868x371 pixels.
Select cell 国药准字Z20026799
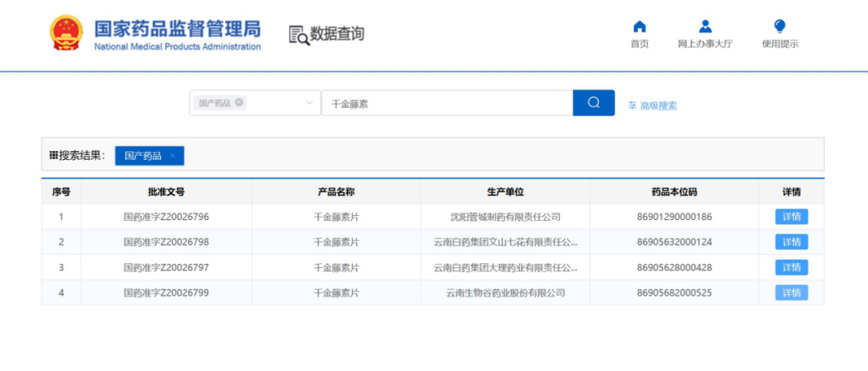point(166,293)
